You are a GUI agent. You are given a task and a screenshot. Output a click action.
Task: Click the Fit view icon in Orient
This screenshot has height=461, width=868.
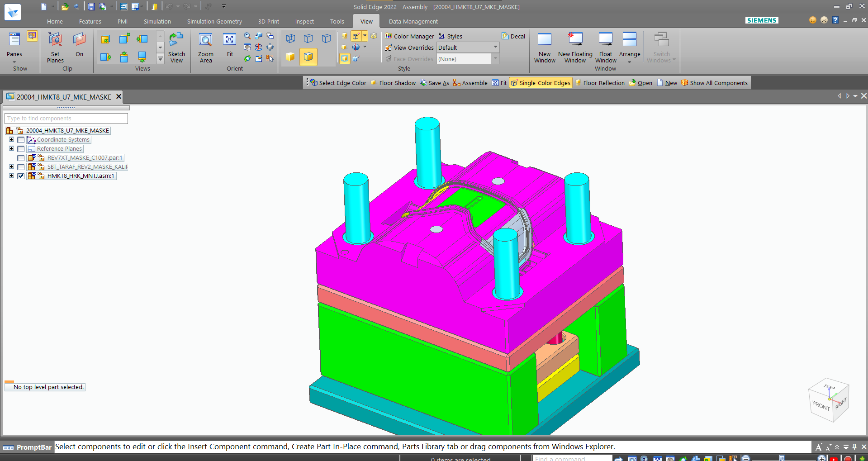coord(230,44)
